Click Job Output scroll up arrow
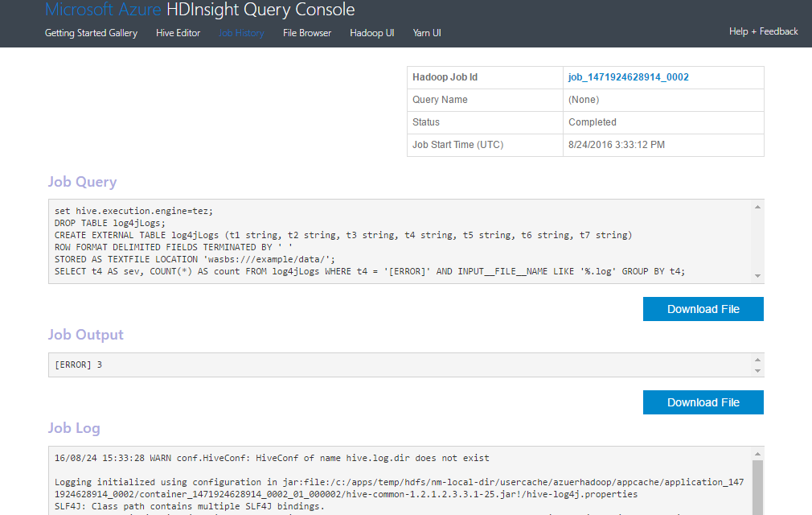The width and height of the screenshot is (812, 515). tap(757, 359)
